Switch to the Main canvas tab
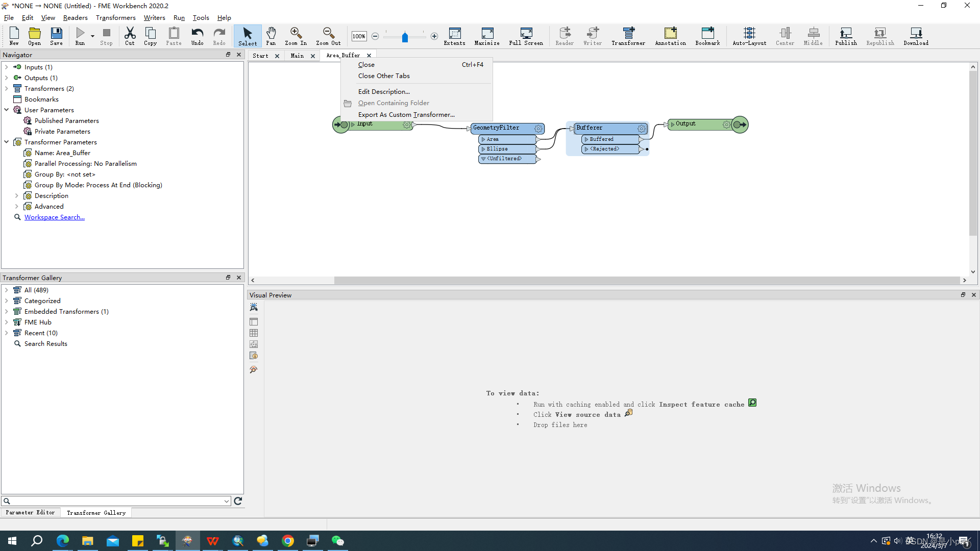 click(x=297, y=56)
